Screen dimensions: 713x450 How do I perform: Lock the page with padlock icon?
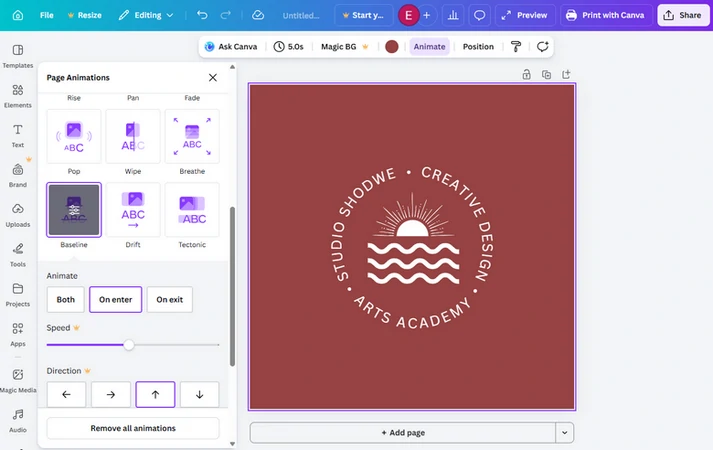[x=526, y=75]
